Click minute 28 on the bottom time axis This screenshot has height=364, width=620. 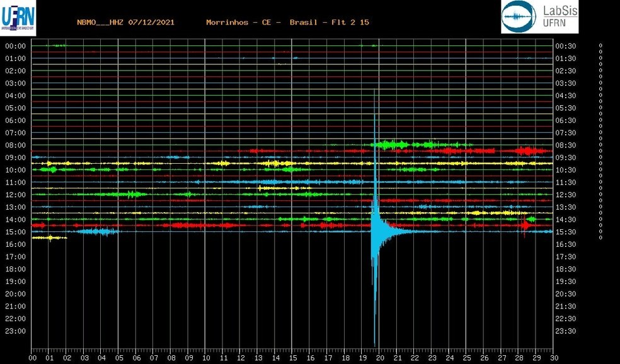519,358
